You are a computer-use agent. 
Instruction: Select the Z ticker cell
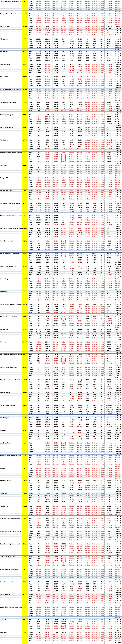click(25, 531)
